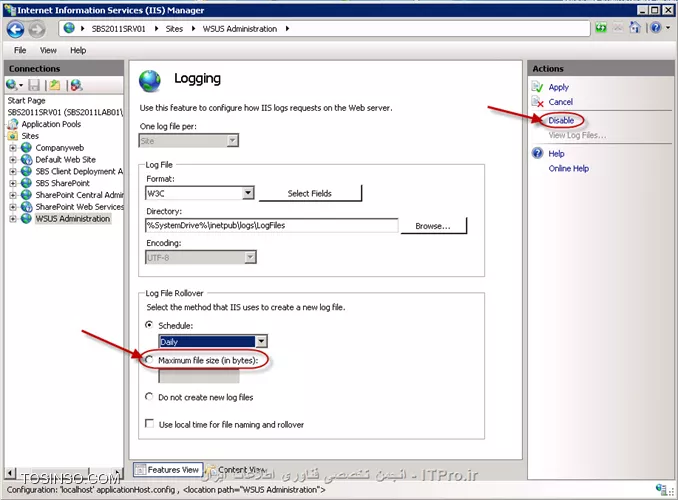Viewport: 678px width, 500px height.
Task: Click the Connect to server globe icon
Action: 12,85
